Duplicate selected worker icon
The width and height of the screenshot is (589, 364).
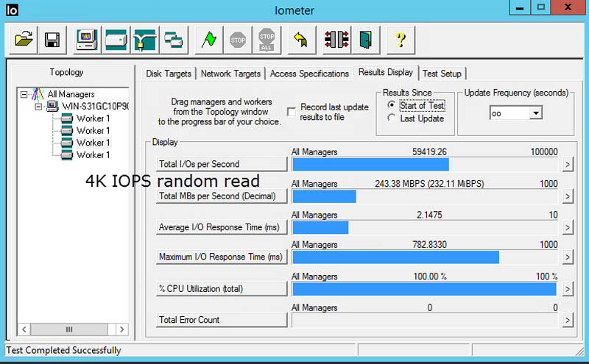point(174,40)
